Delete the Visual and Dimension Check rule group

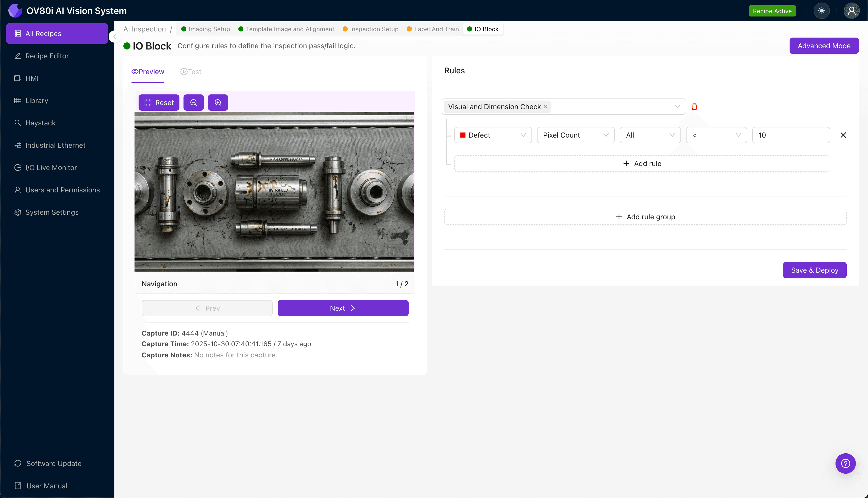[x=695, y=106]
